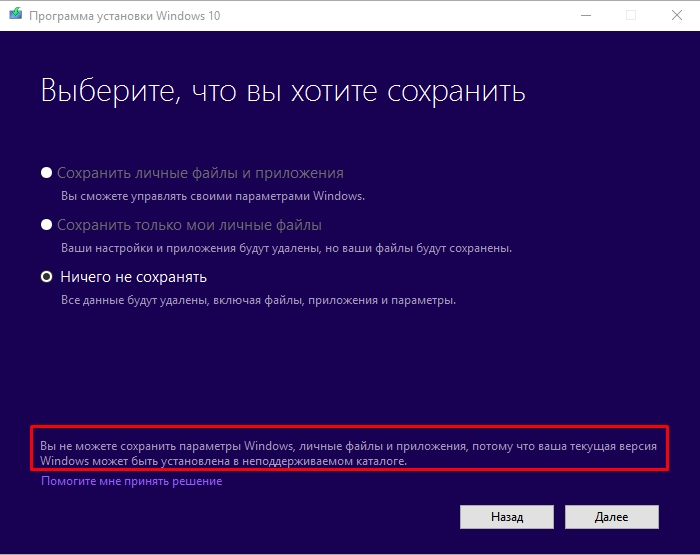Click the 'Сохранить только мои личные файлы' label text
Viewport: 700px width, 555px height.
click(x=189, y=225)
